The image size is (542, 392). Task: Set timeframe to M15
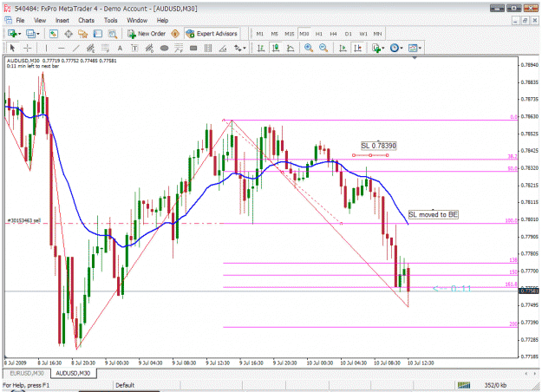click(x=289, y=34)
